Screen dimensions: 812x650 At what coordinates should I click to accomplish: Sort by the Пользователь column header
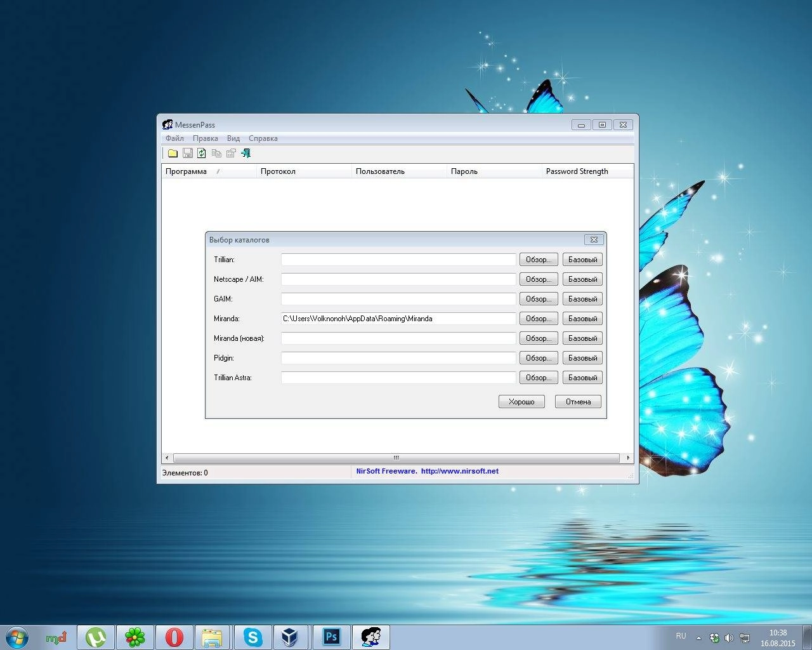tap(400, 171)
